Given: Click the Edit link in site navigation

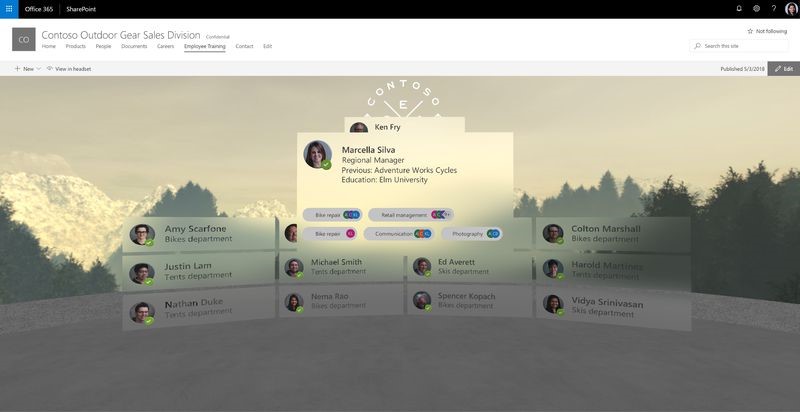Looking at the screenshot, I should point(267,46).
